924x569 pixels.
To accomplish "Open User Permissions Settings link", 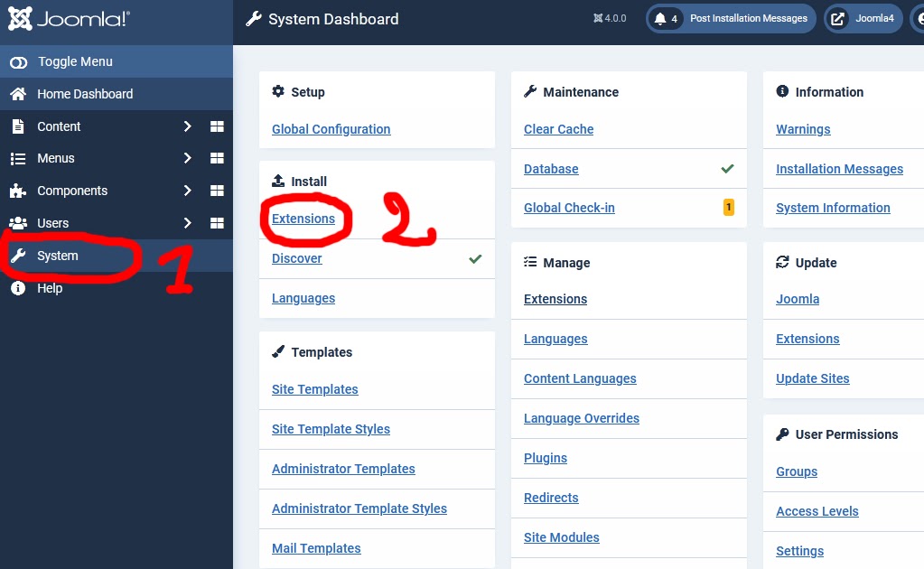I will (799, 551).
